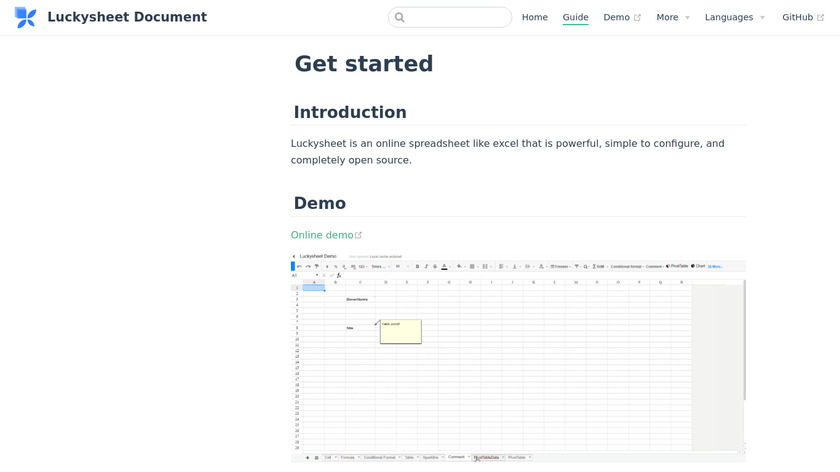The height and width of the screenshot is (472, 840).
Task: Click the Bold icon in spreadsheet toolbar
Action: coord(416,266)
